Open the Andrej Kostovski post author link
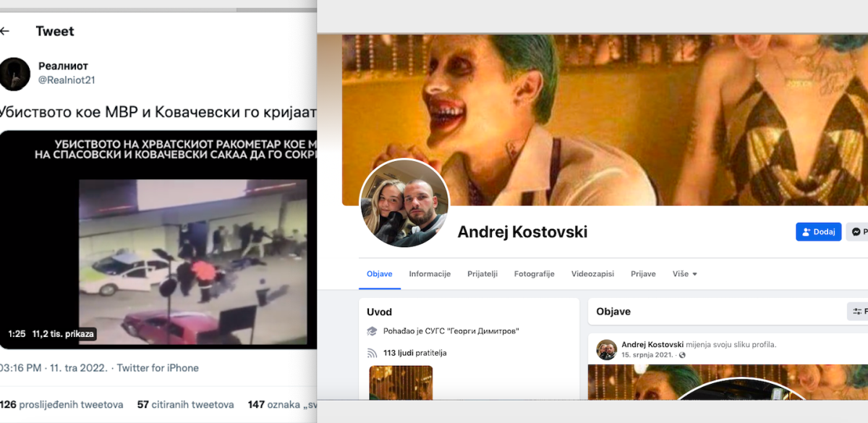868x423 pixels. [x=652, y=344]
